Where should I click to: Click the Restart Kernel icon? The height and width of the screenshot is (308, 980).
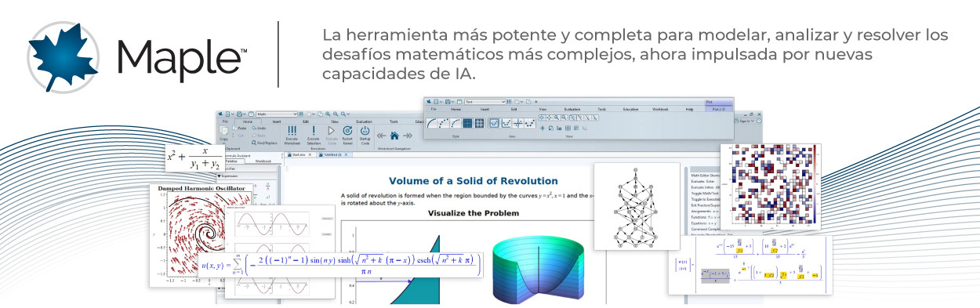tap(347, 130)
